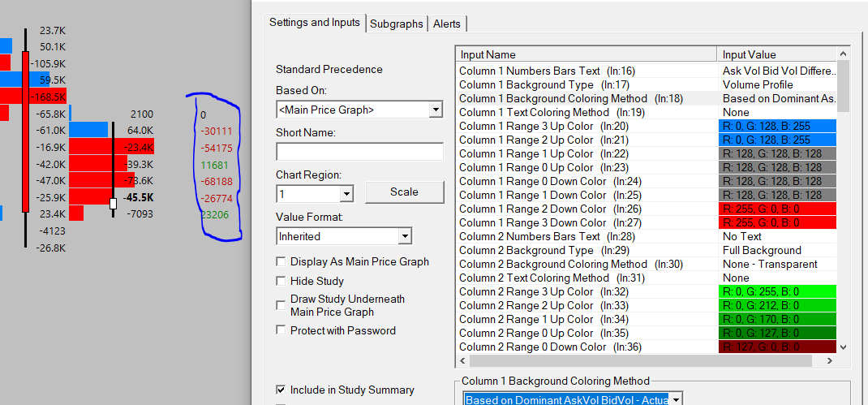Image resolution: width=868 pixels, height=405 pixels.
Task: Select Column 2 Background Type row
Action: click(647, 251)
